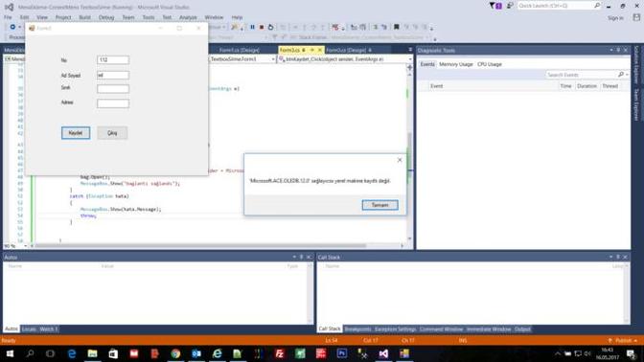The height and width of the screenshot is (362, 644).
Task: Click the Quick Launch magnifier icon
Action: click(x=597, y=6)
